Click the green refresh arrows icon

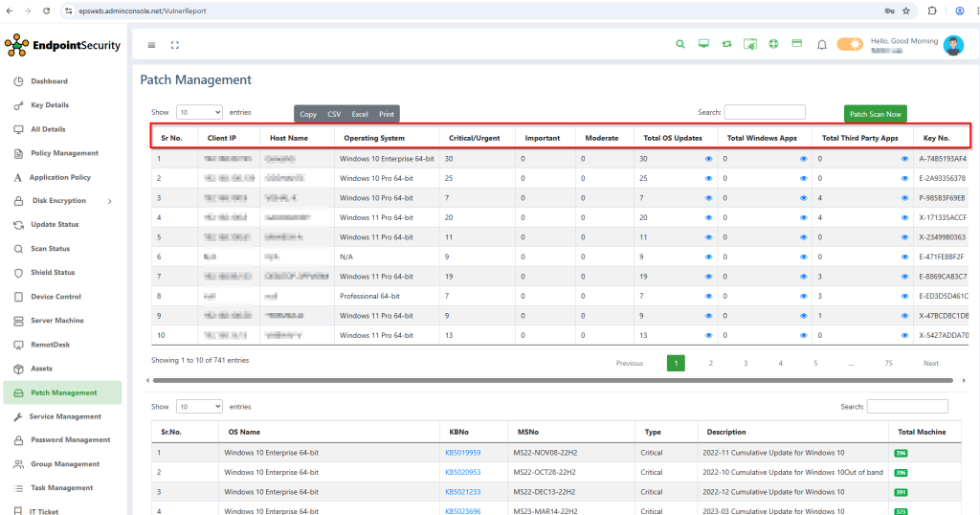pos(726,44)
